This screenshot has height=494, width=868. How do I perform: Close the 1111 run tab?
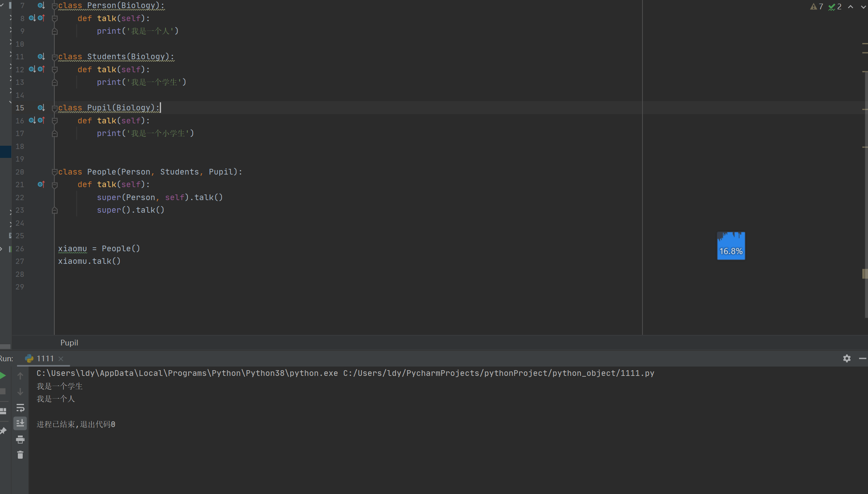click(x=61, y=359)
